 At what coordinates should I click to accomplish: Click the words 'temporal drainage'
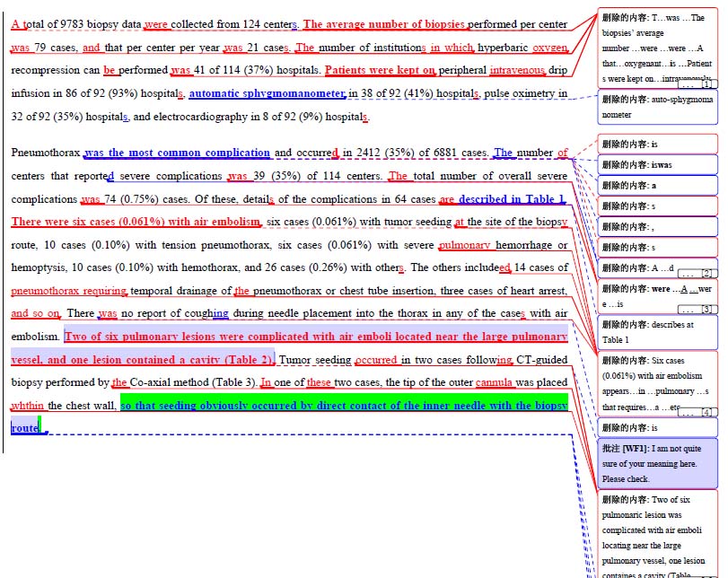point(174,291)
